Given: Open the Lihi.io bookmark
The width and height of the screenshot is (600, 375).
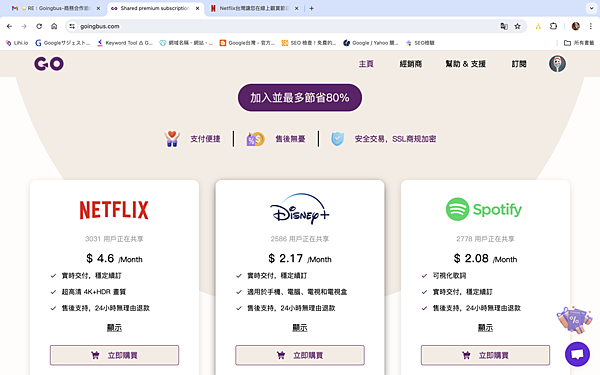Looking at the screenshot, I should [x=17, y=43].
